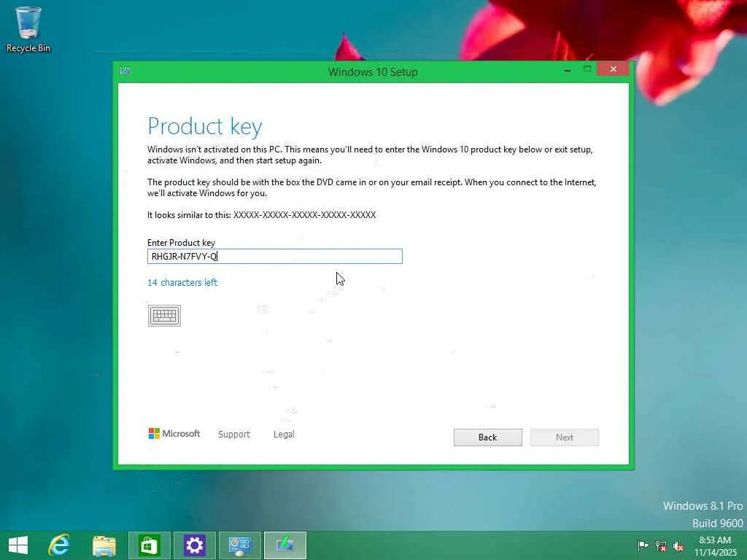The width and height of the screenshot is (747, 560).
Task: Click the Back button
Action: [488, 437]
